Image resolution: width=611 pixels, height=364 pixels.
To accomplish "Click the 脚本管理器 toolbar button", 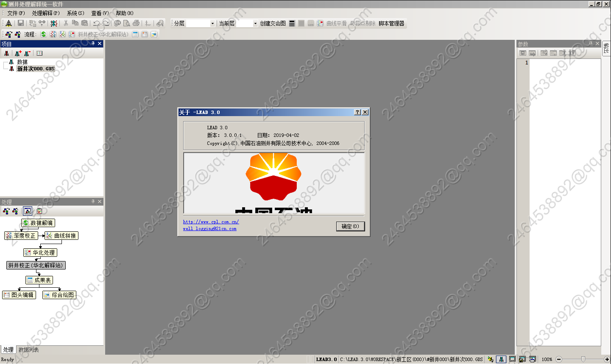I will tap(391, 23).
